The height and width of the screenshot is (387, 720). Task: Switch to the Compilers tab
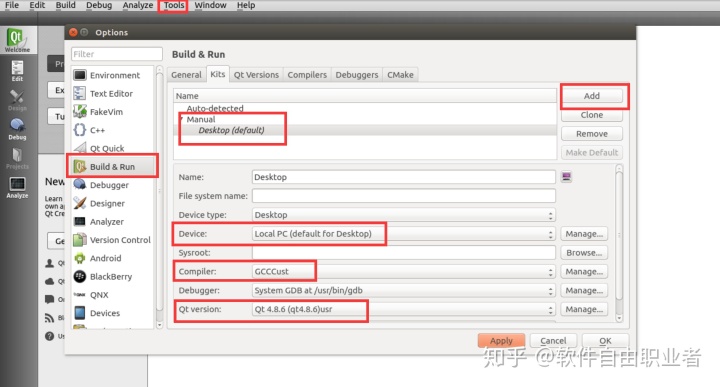[307, 74]
